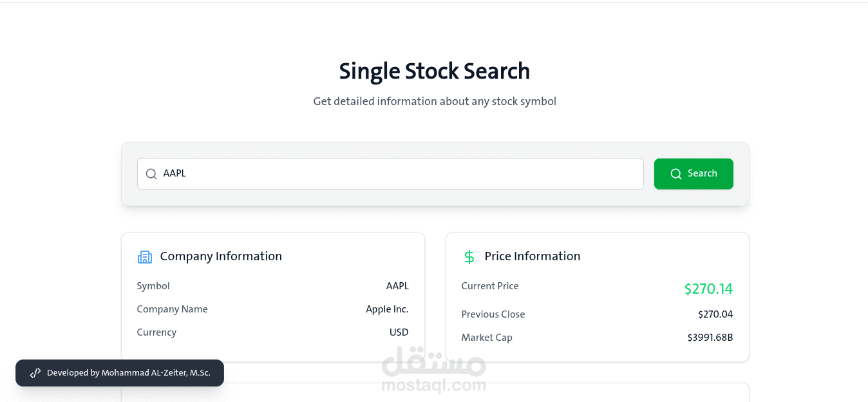This screenshot has width=868, height=402.
Task: Select the Apple Inc. company name value
Action: [387, 309]
